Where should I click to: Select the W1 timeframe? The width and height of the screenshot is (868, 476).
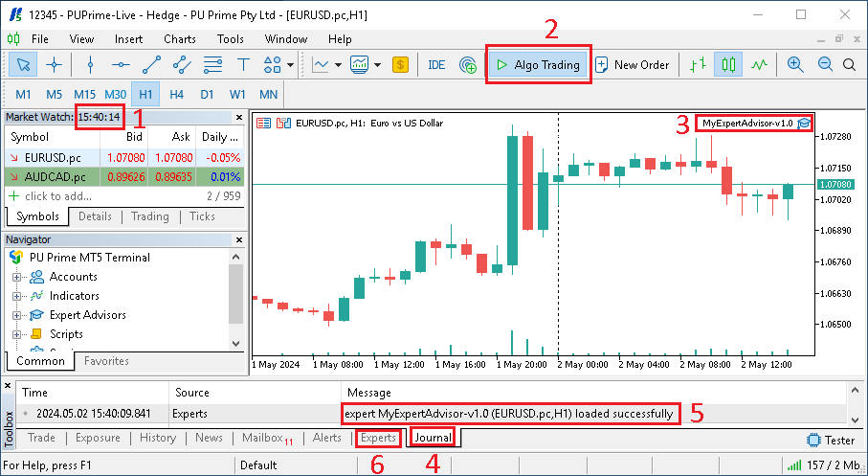point(237,94)
